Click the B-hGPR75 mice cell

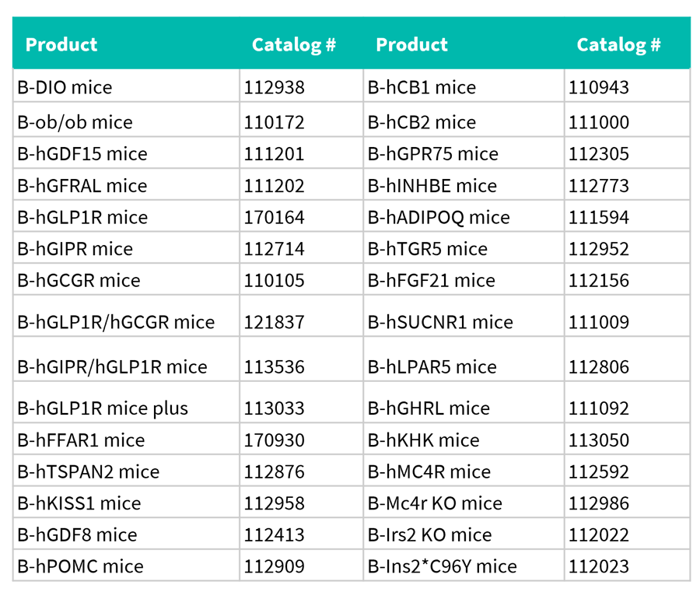(x=464, y=153)
